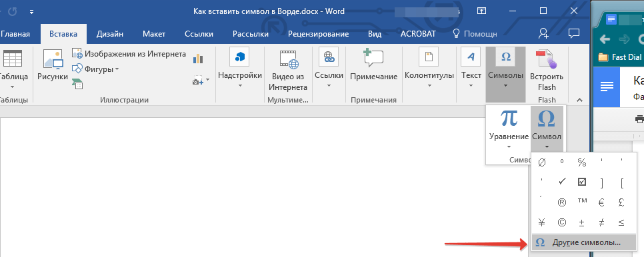Open the Фигуры (Shapes) dropdown
This screenshot has width=644, height=257.
pyautogui.click(x=96, y=69)
